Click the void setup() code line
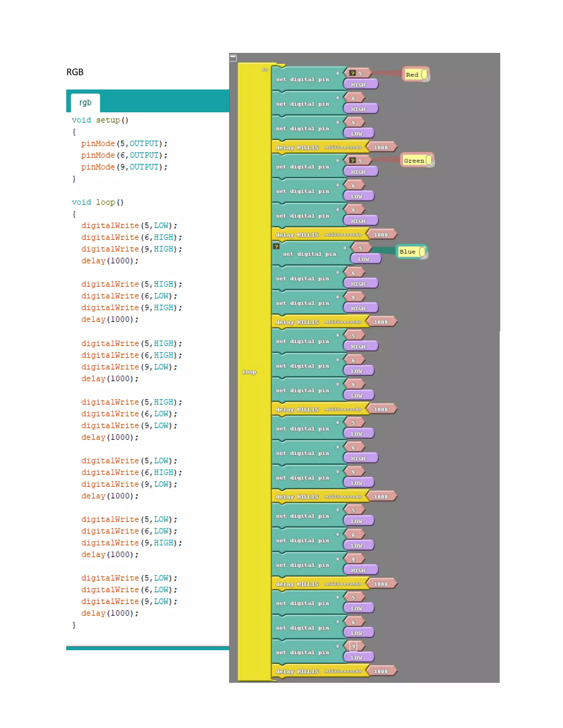The width and height of the screenshot is (563, 728). click(x=100, y=120)
